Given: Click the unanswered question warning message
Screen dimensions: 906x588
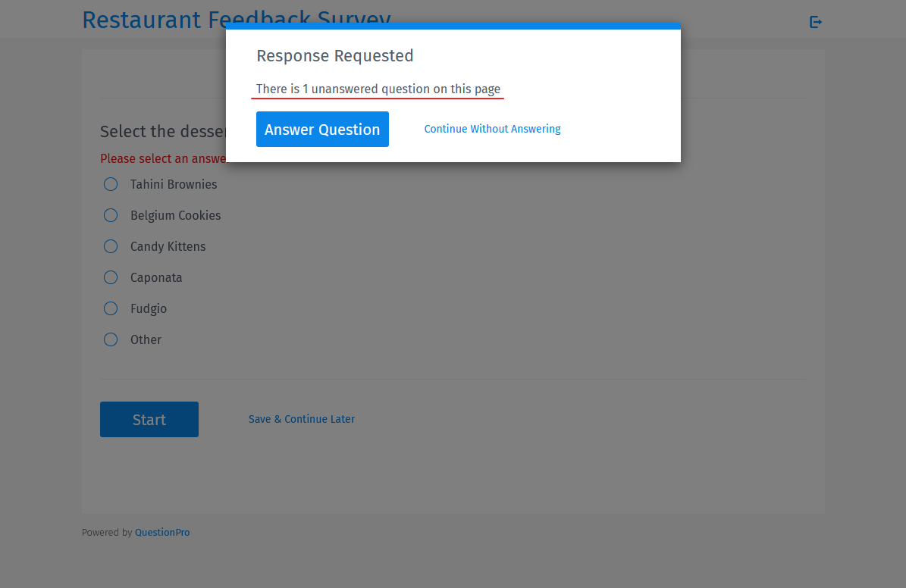Looking at the screenshot, I should pos(377,89).
